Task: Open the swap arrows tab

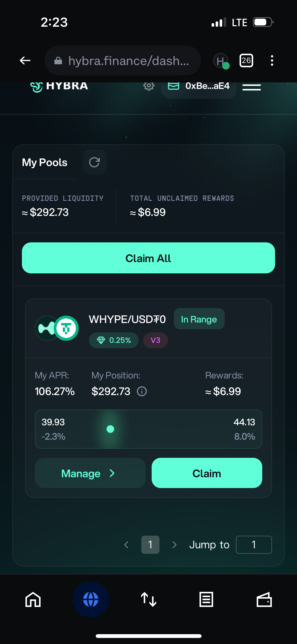Action: click(149, 599)
